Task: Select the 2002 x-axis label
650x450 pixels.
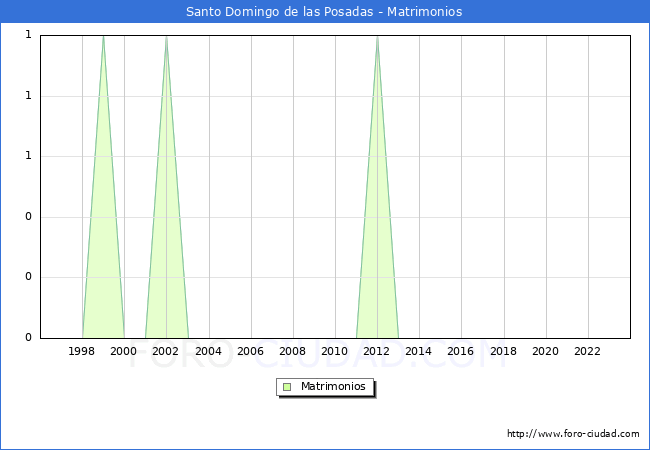Action: 166,351
